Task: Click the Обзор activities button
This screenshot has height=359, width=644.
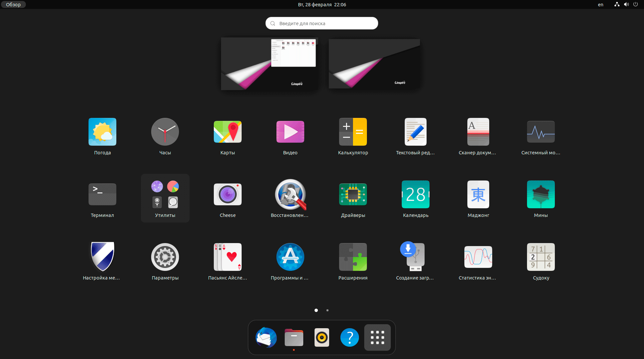Action: click(x=13, y=5)
